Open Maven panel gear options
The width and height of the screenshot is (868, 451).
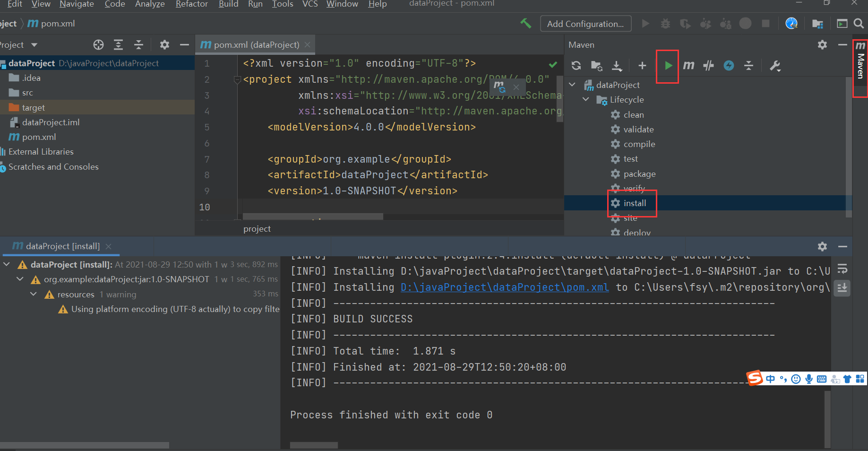coord(822,44)
